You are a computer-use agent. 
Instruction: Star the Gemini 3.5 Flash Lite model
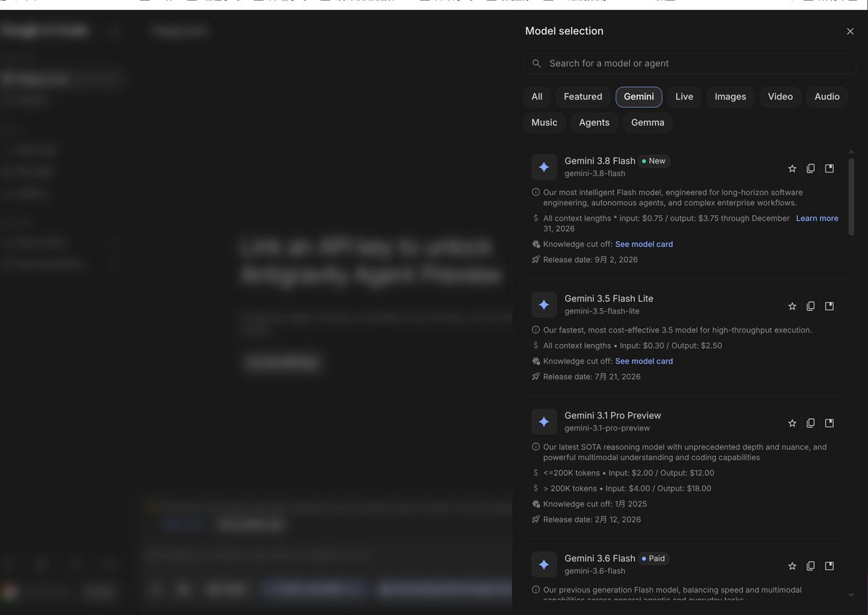[792, 306]
